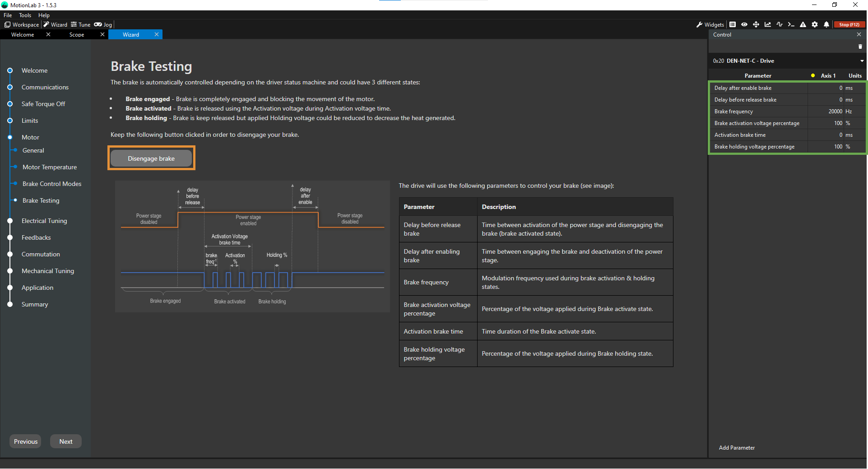868x469 pixels.
Task: Click the four-arrow move widget icon
Action: point(756,25)
